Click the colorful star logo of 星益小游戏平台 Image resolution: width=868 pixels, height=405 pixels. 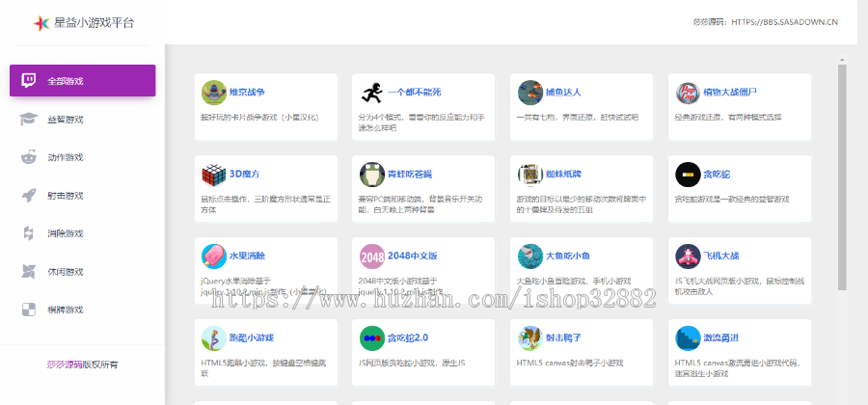point(41,23)
